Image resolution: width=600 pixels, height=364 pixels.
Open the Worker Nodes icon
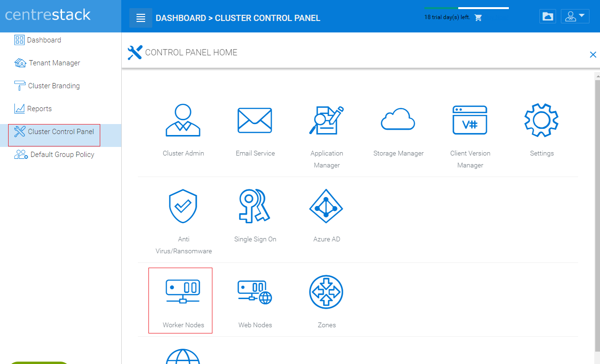tap(183, 291)
